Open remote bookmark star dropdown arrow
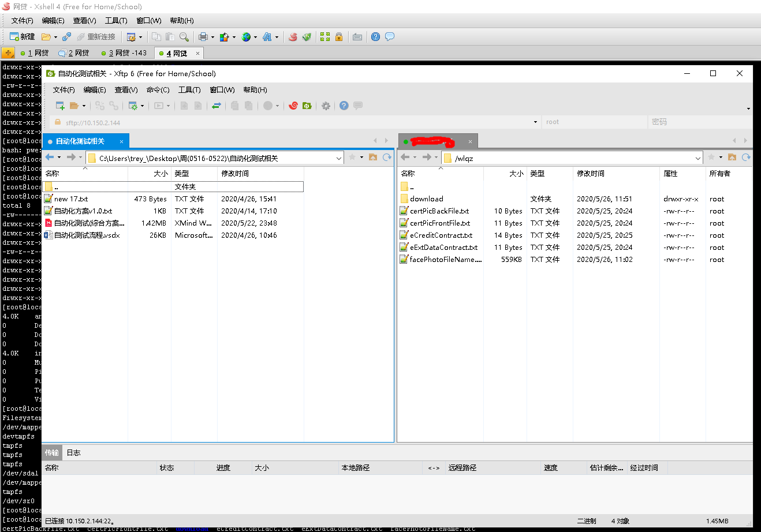The height and width of the screenshot is (532, 761). point(721,157)
